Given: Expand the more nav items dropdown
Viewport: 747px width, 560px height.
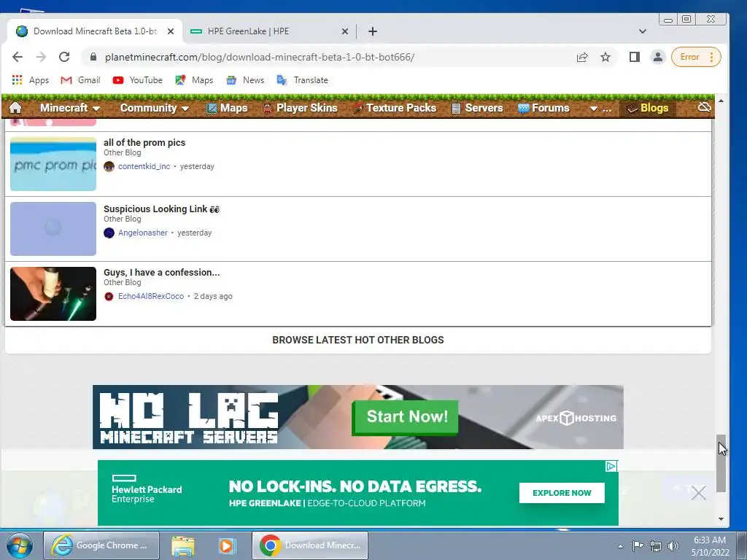Looking at the screenshot, I should pos(600,109).
